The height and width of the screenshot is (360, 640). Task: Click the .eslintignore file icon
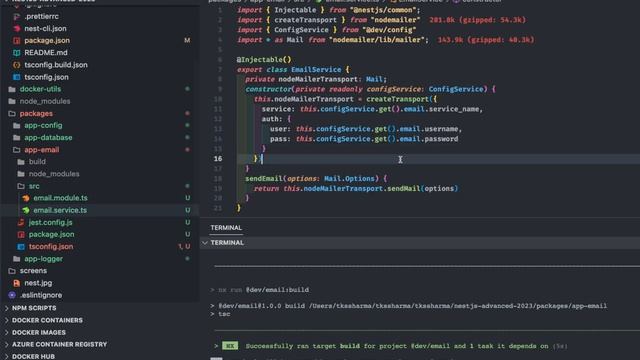(12, 295)
